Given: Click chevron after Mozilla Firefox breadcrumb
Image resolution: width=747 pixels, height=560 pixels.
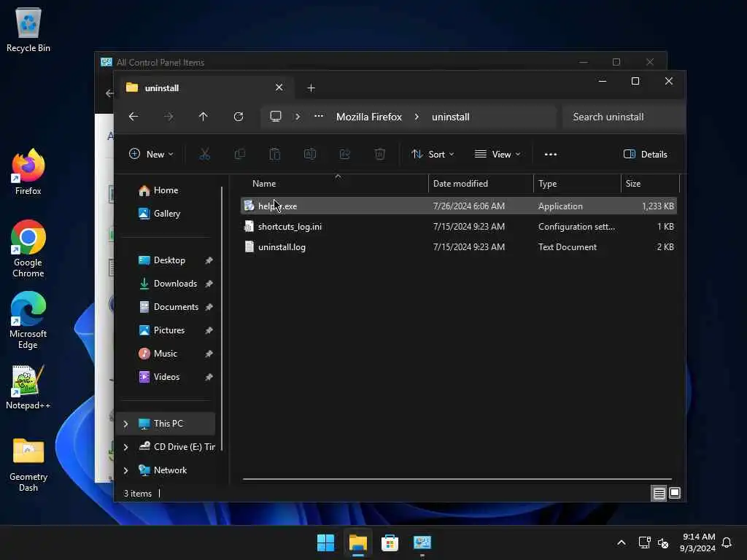Looking at the screenshot, I should (417, 117).
